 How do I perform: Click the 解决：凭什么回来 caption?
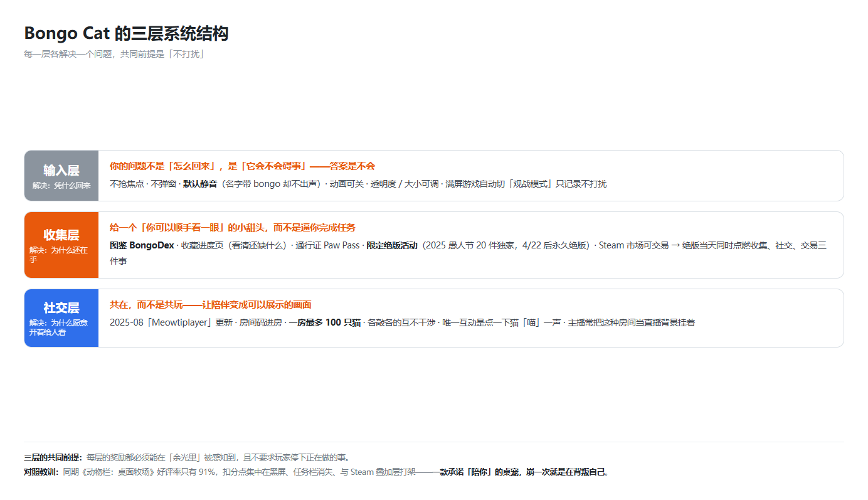pos(61,186)
